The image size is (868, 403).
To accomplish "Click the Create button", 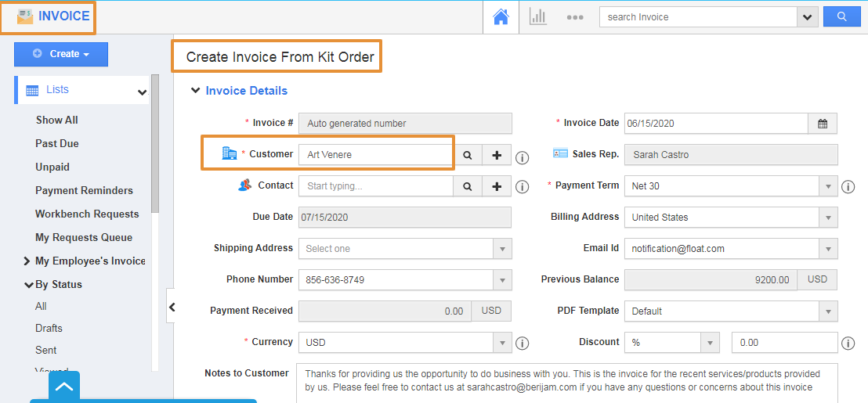I will (x=61, y=54).
